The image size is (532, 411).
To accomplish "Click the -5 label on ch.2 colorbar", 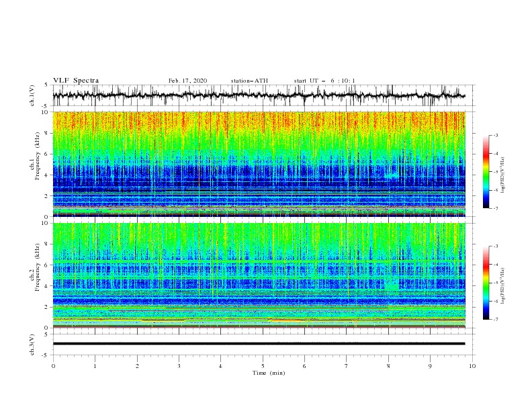I will coord(495,283).
